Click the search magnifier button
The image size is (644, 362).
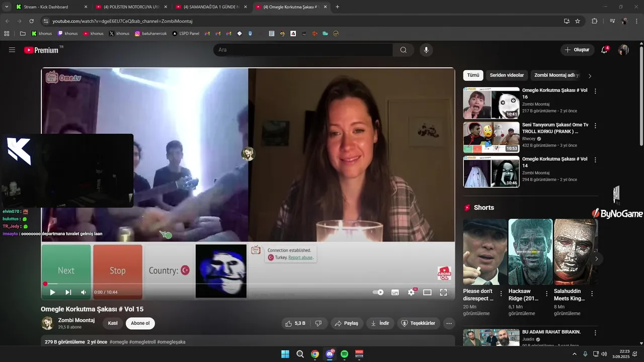tap(404, 50)
